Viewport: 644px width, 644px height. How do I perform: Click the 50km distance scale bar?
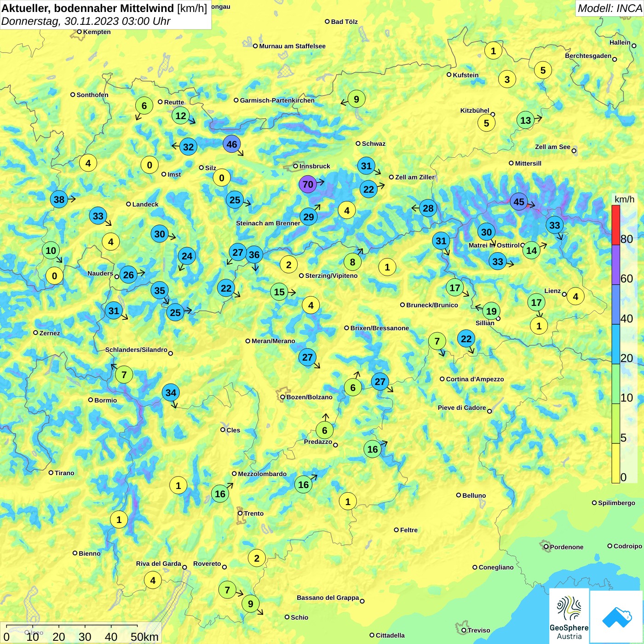pos(72,626)
